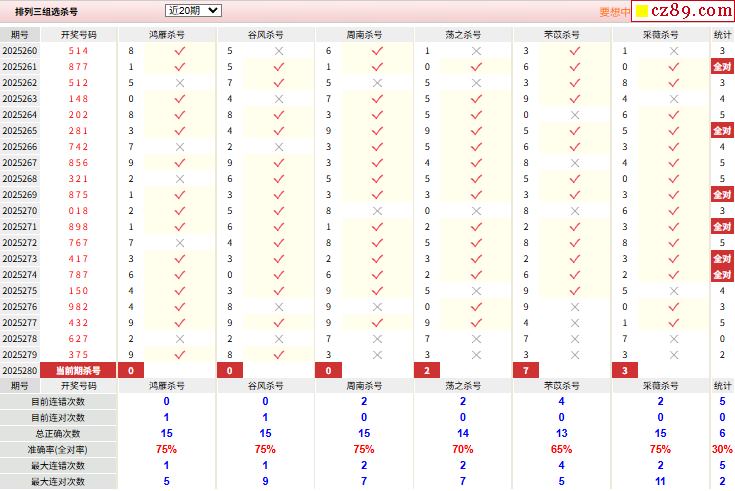The height and width of the screenshot is (491, 735).
Task: Click the red 荡之杀号 current pick showing 2
Action: point(428,371)
